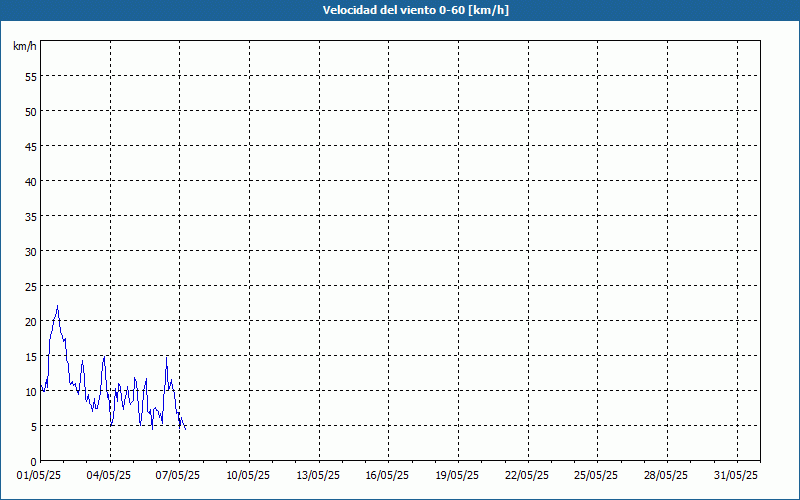The width and height of the screenshot is (800, 500).
Task: Click the y-axis value 15
Action: coord(31,357)
